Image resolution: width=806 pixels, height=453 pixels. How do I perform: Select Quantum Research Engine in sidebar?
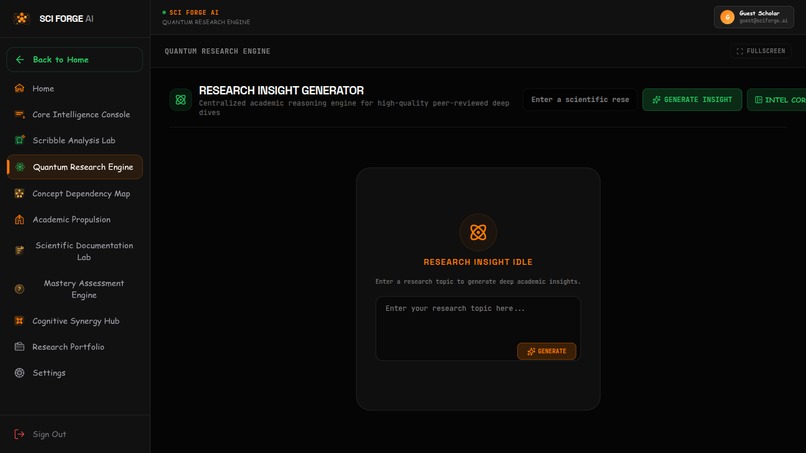click(x=75, y=167)
